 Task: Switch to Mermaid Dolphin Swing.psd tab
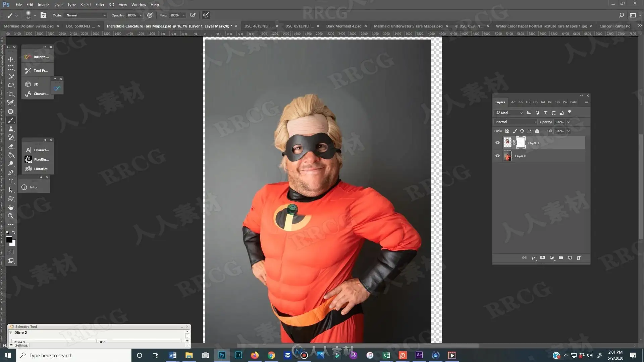pos(29,26)
